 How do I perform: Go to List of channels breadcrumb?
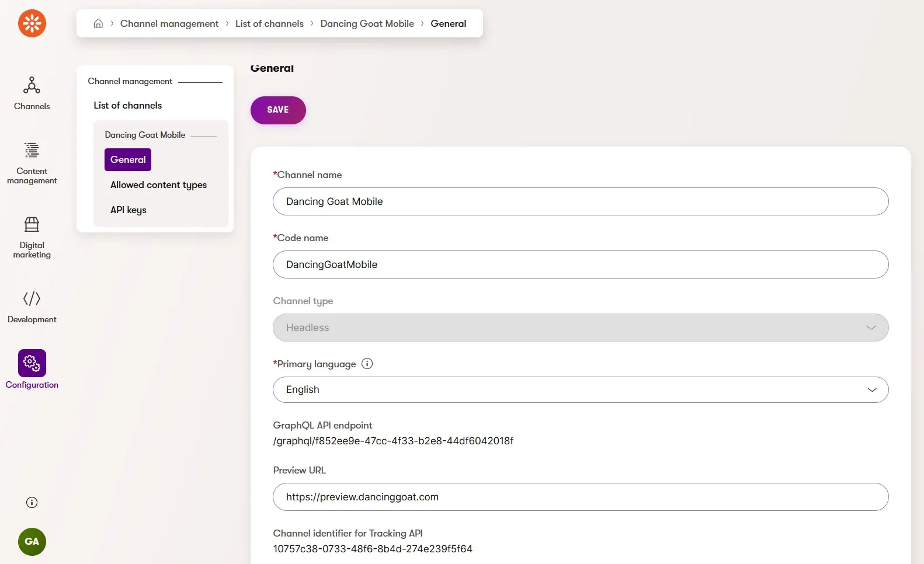pyautogui.click(x=269, y=23)
